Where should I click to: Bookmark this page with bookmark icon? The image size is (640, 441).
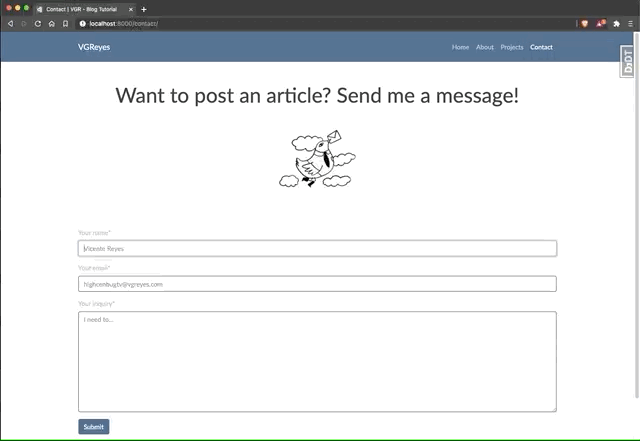point(65,23)
